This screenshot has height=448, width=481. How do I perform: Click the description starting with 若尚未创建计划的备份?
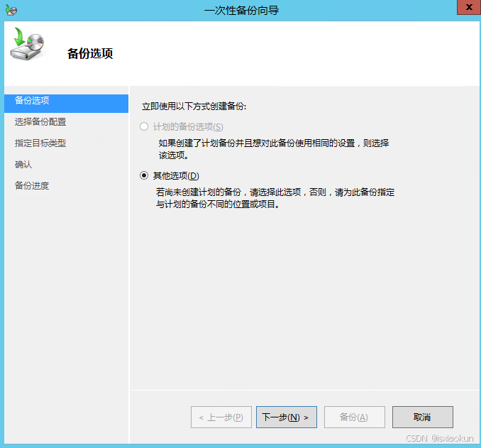(x=275, y=198)
